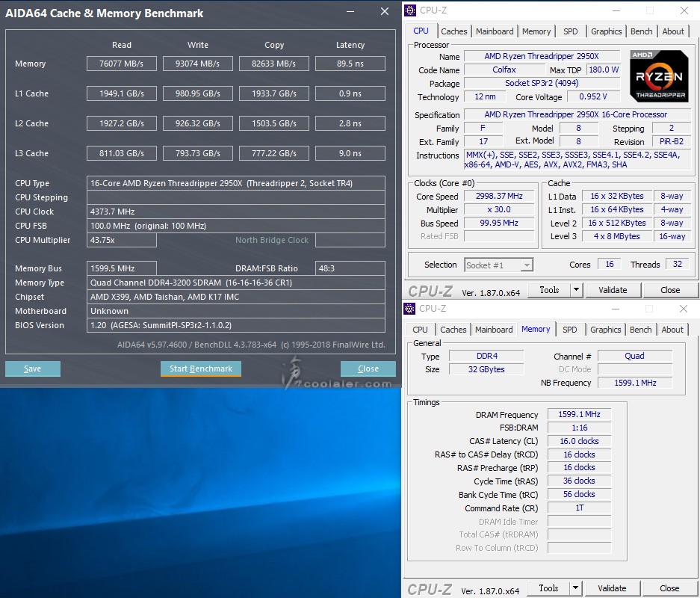Click L1 Cache Read 1949.1 GB/s
Image resolution: width=700 pixels, height=598 pixels.
122,93
